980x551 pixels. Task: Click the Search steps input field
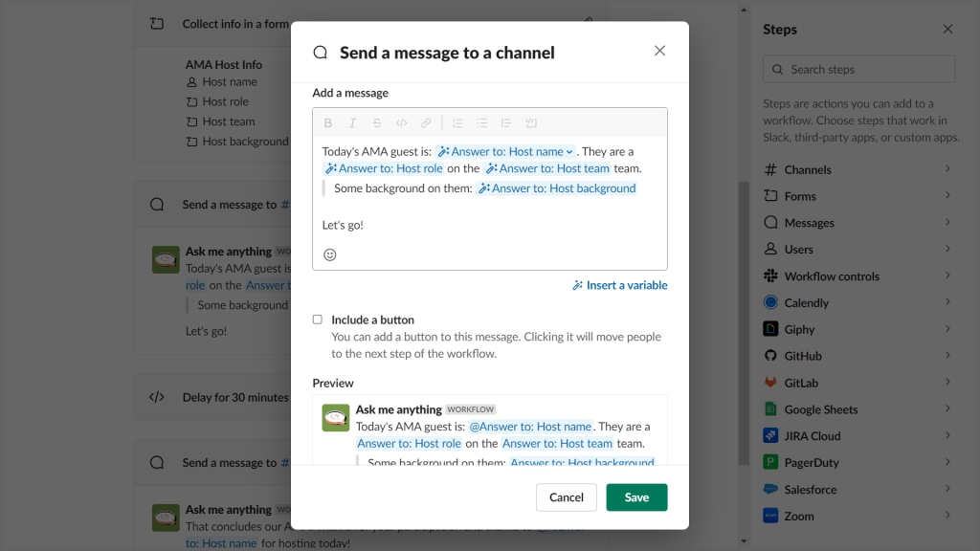pyautogui.click(x=858, y=69)
